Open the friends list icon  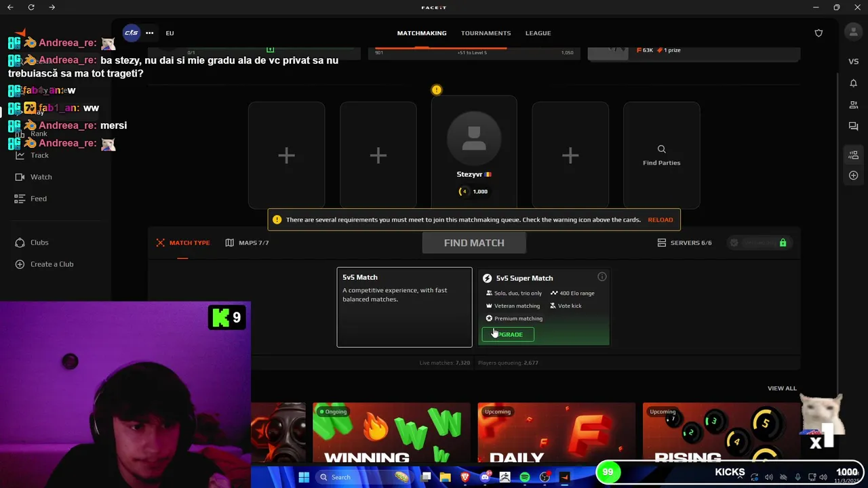coord(853,104)
